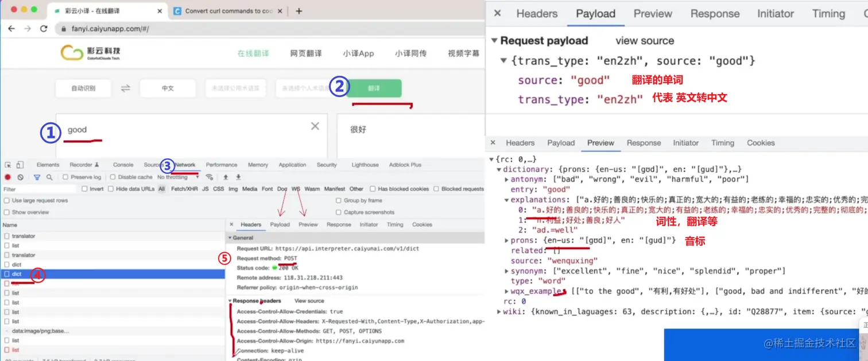Collapse the trans_type payload object

pyautogui.click(x=503, y=60)
